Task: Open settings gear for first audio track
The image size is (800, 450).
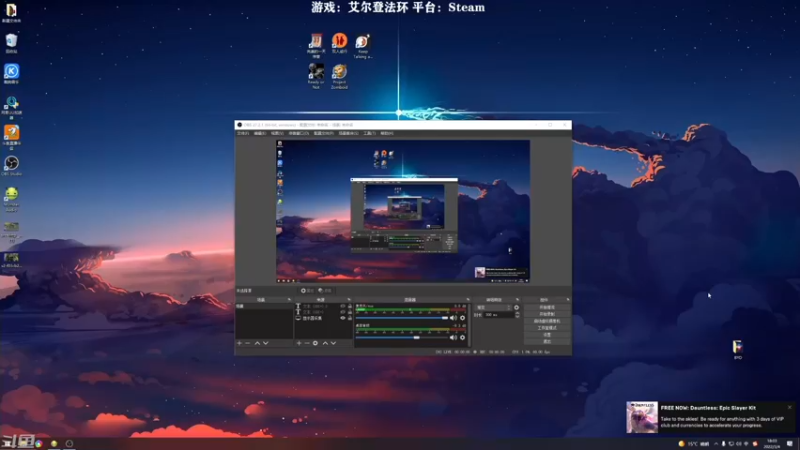Action: pyautogui.click(x=463, y=318)
